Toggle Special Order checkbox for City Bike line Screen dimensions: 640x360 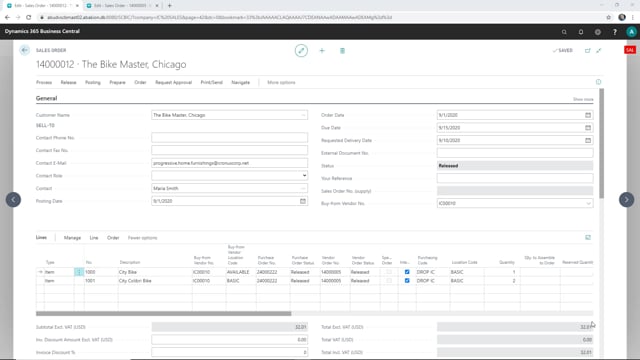tap(389, 272)
